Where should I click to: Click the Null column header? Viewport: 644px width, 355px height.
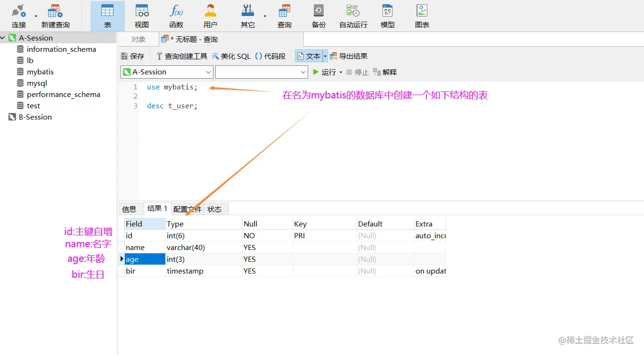point(267,224)
